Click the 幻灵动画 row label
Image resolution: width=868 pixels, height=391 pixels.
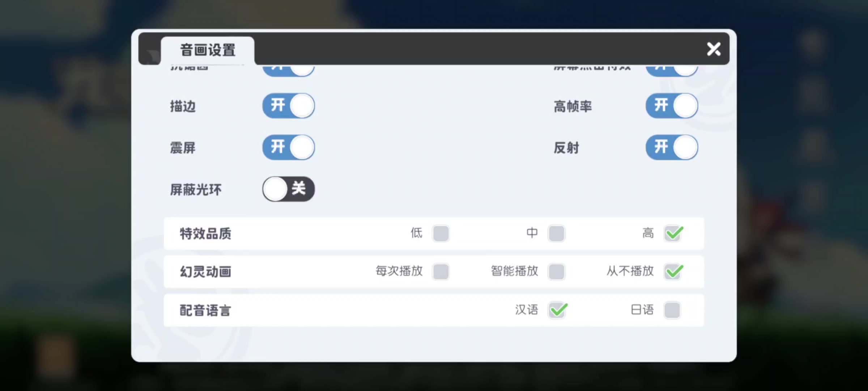click(205, 272)
